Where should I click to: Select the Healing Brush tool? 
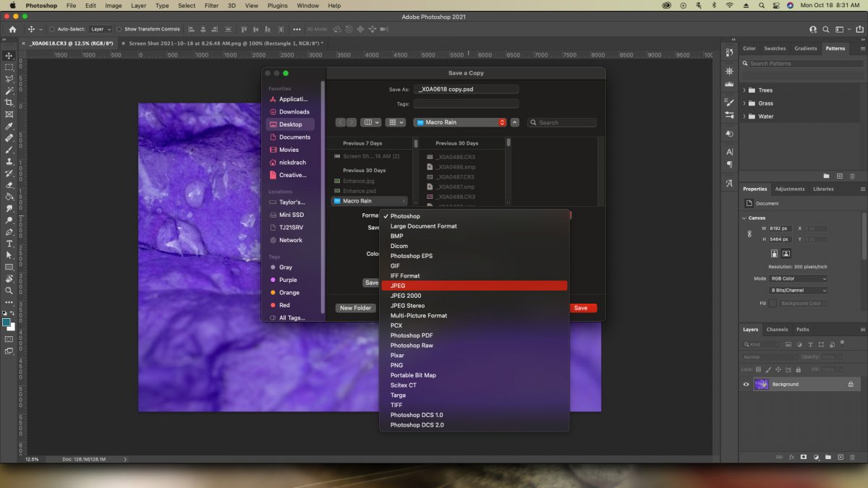[9, 137]
